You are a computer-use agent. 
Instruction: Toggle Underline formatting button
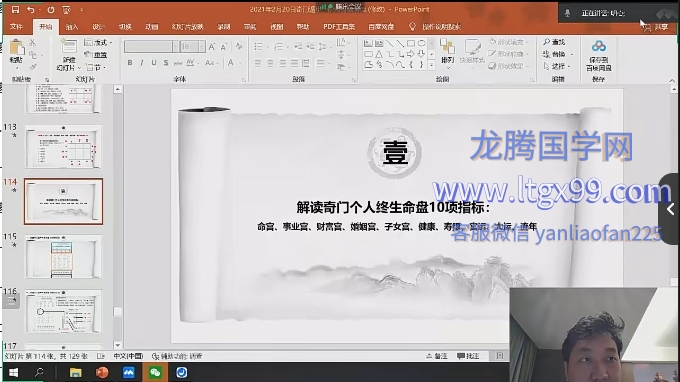154,63
